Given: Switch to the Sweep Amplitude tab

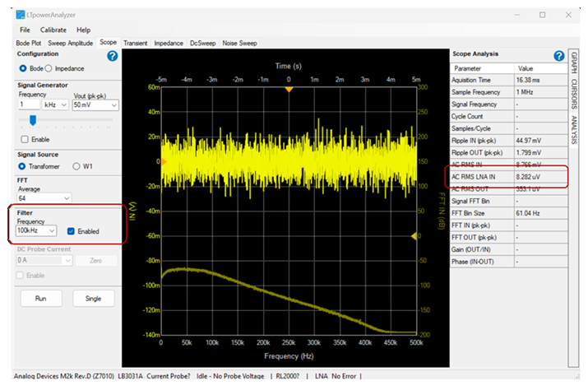Looking at the screenshot, I should point(71,43).
